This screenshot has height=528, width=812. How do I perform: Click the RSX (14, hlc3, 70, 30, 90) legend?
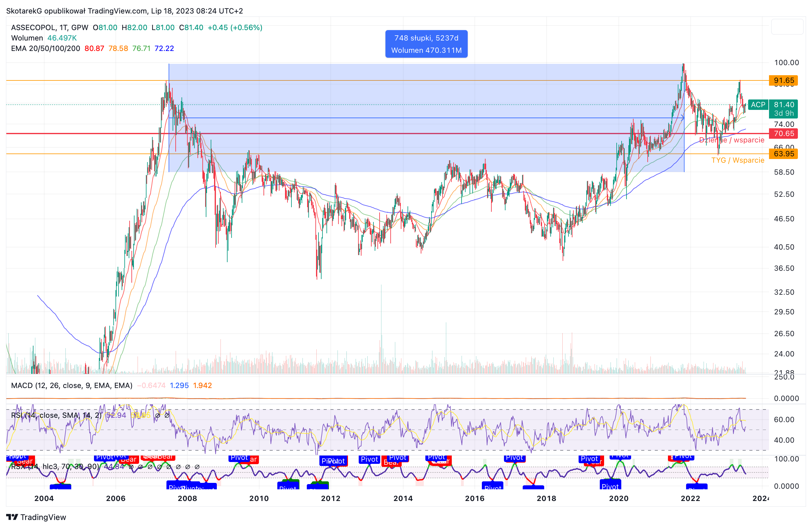(55, 466)
